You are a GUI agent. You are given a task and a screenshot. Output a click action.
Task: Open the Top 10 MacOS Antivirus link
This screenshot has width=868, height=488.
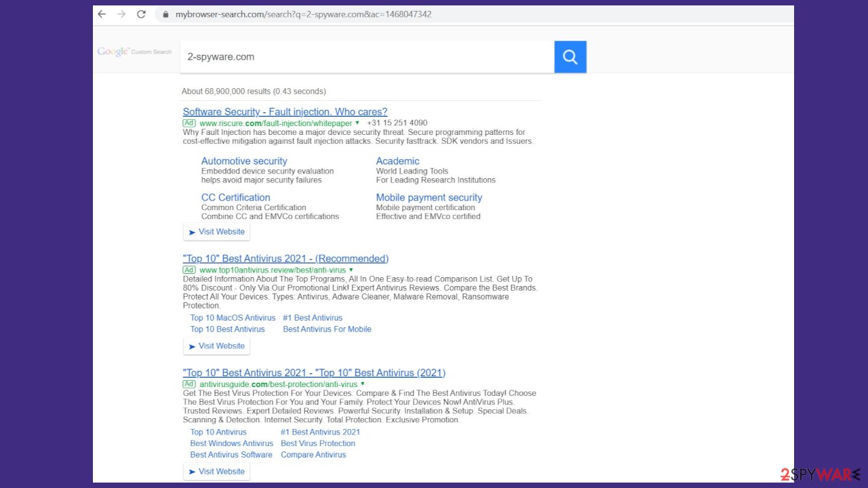pyautogui.click(x=233, y=318)
